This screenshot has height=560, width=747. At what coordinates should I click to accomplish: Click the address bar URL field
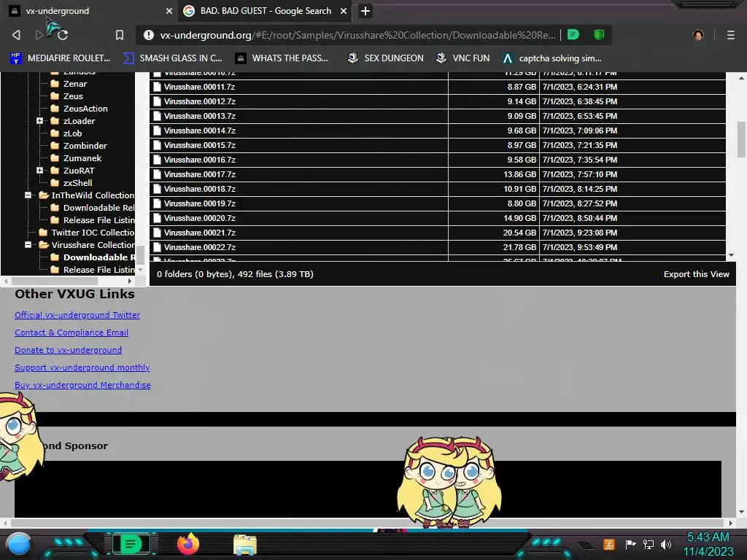pos(357,35)
